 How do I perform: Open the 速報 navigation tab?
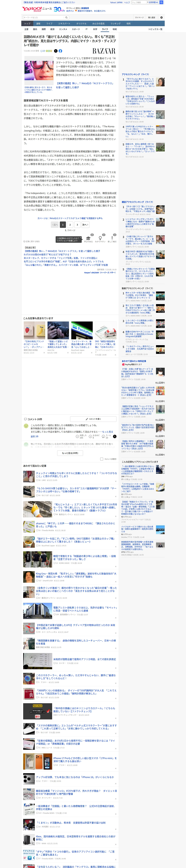point(38,24)
